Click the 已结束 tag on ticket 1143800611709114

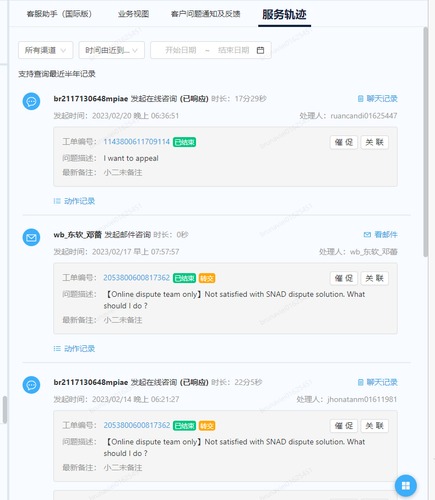point(184,142)
